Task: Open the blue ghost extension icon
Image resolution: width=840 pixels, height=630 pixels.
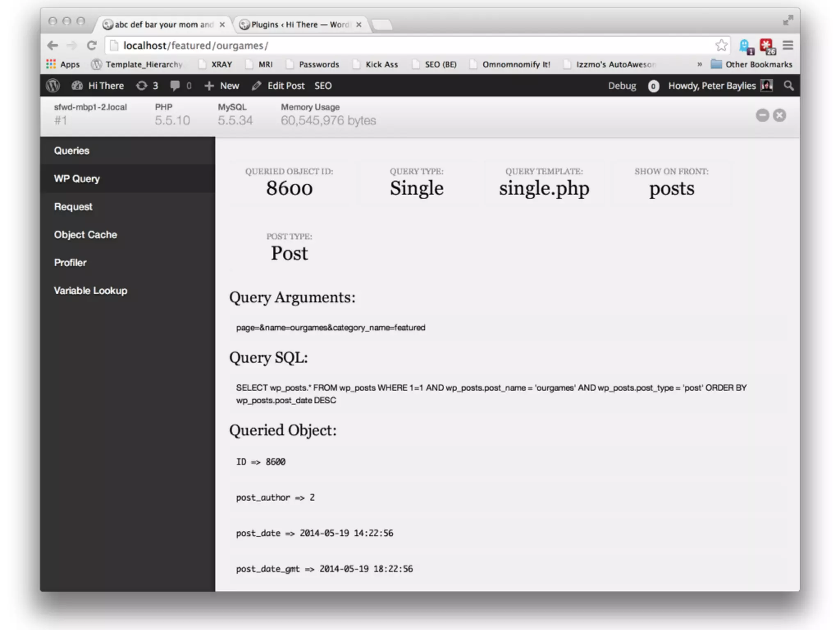Action: pyautogui.click(x=746, y=46)
